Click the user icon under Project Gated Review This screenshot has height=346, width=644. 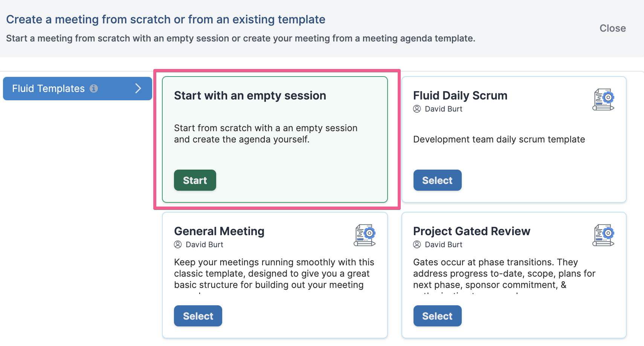click(417, 245)
